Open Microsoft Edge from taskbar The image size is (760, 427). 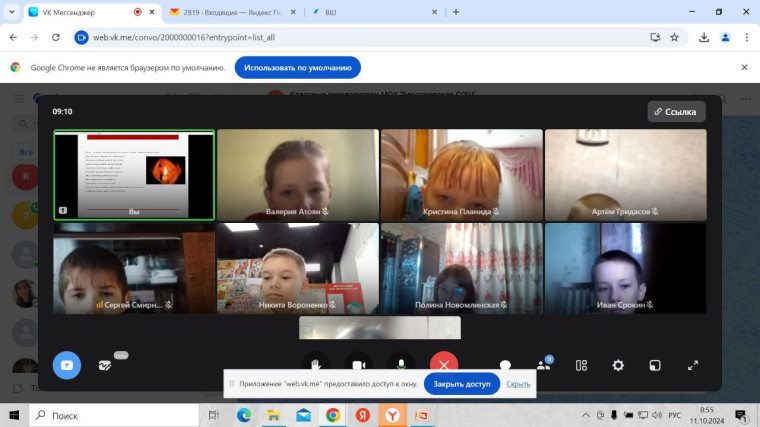click(244, 415)
